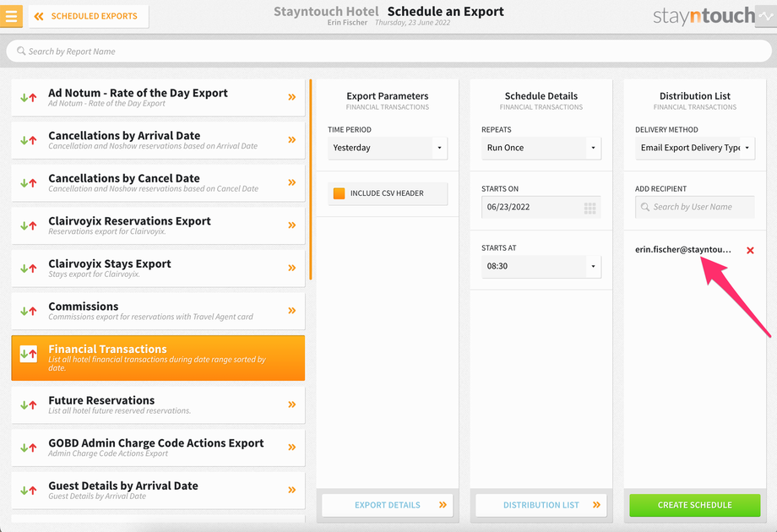
Task: Expand Cancellations by Cancel Date chevron
Action: pos(292,182)
